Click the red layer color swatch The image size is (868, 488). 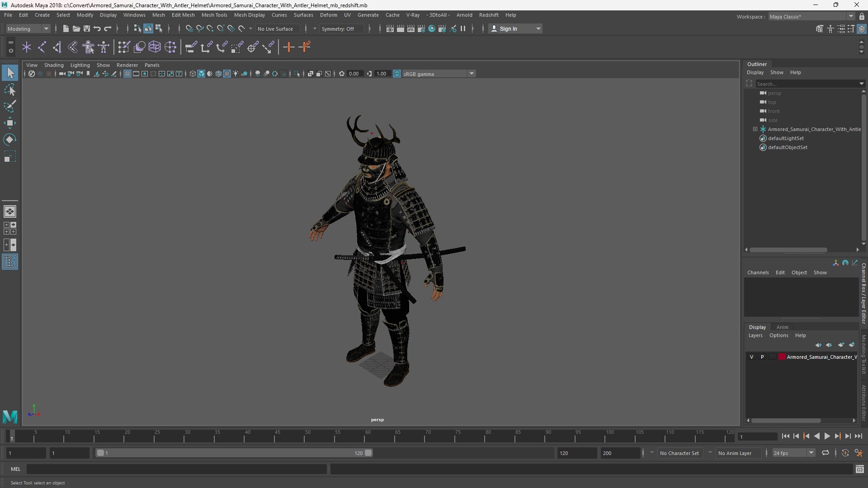782,357
